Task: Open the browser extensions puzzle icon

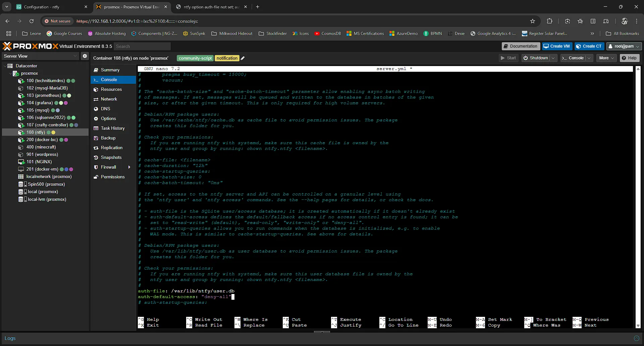Action: [549, 21]
